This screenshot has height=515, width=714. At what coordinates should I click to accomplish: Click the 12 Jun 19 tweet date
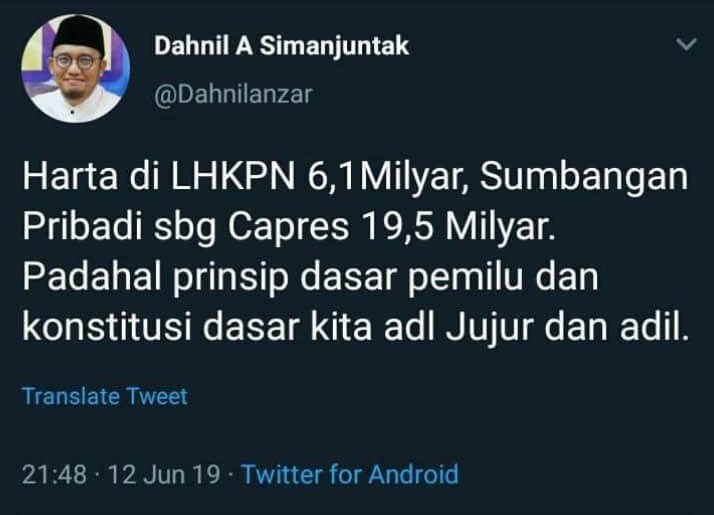164,474
